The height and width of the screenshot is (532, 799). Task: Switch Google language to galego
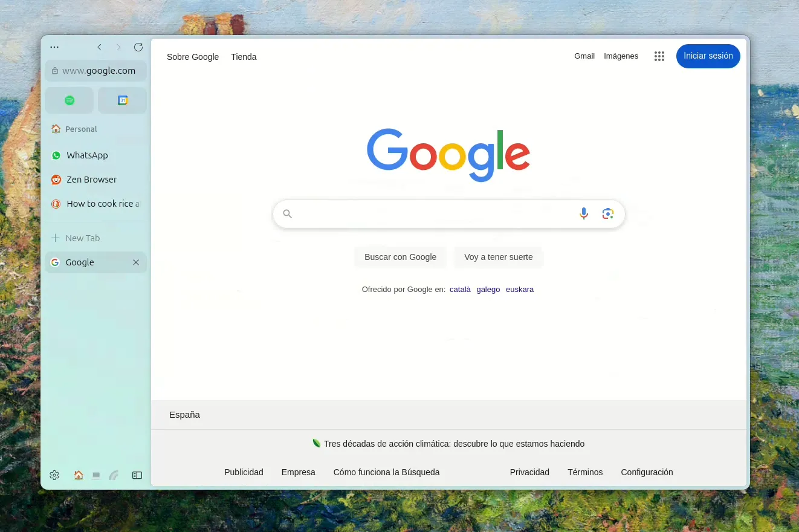(488, 290)
